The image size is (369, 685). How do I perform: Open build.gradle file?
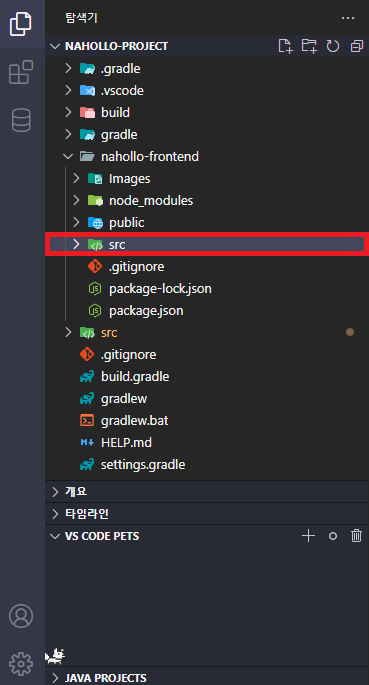(135, 377)
